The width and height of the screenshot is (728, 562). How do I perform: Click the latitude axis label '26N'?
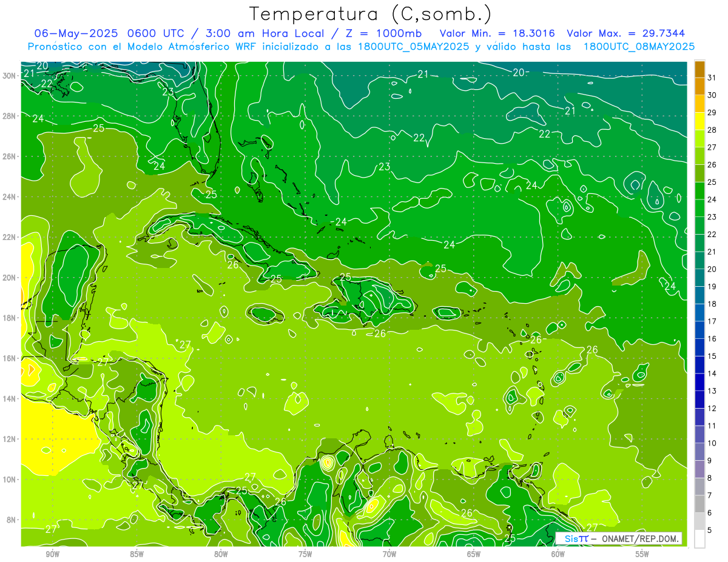(8, 156)
